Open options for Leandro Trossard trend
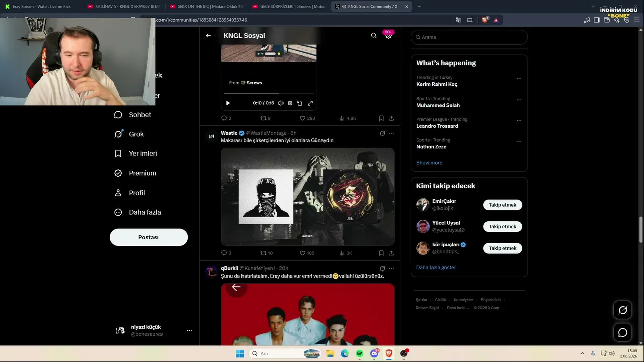This screenshot has height=362, width=644. coord(519,121)
